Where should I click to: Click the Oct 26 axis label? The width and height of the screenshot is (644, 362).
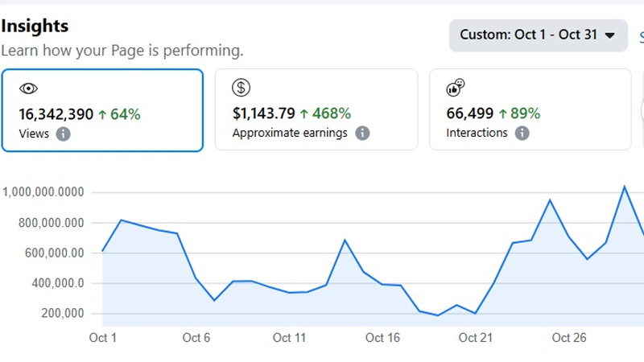click(x=569, y=338)
